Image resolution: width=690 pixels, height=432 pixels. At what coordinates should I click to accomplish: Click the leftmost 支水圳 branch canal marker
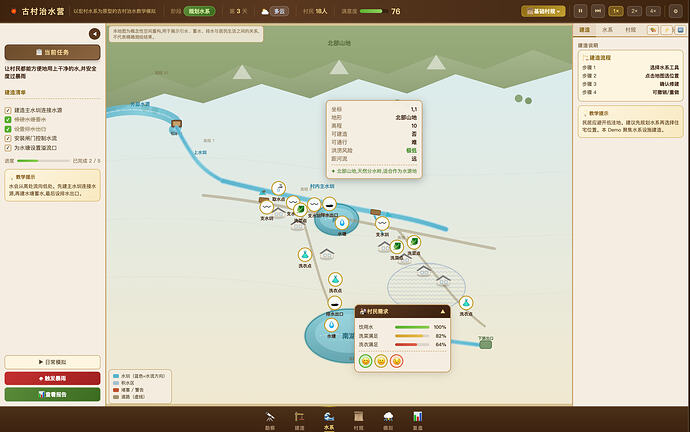tap(266, 207)
